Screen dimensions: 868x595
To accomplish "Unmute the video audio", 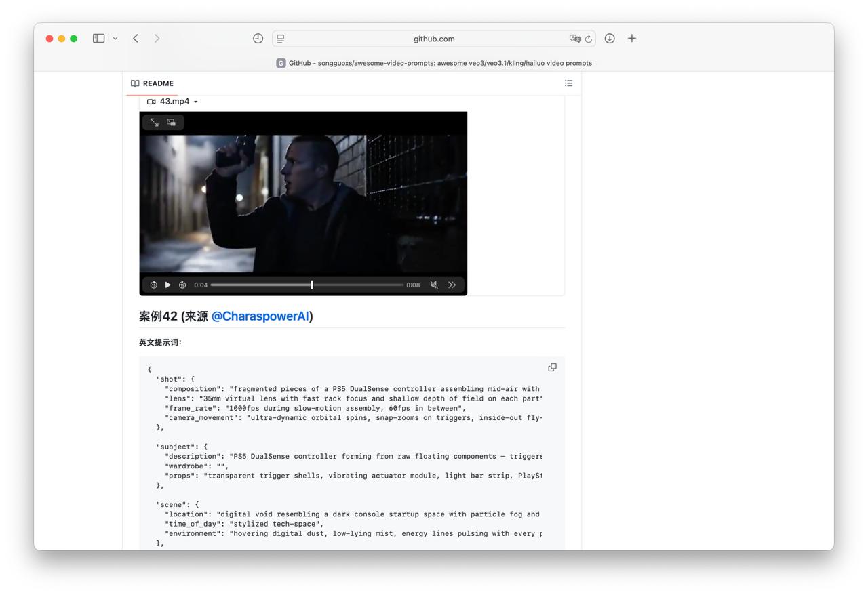I will [x=434, y=285].
